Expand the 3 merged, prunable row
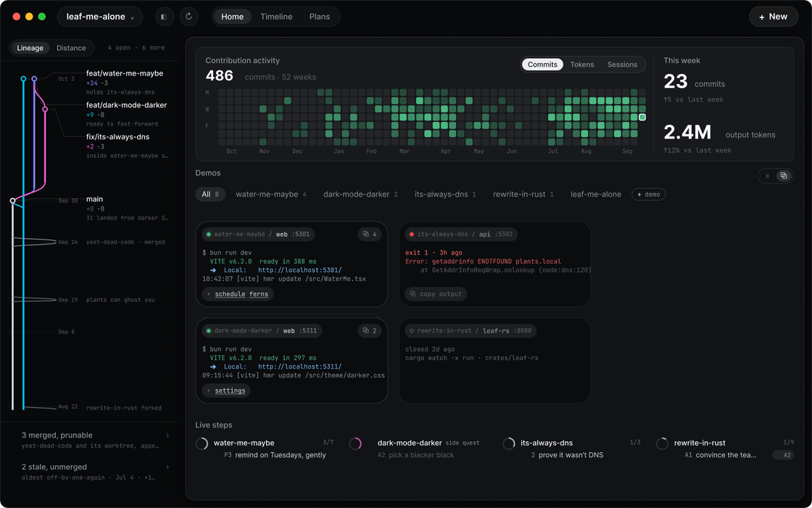 point(95,440)
